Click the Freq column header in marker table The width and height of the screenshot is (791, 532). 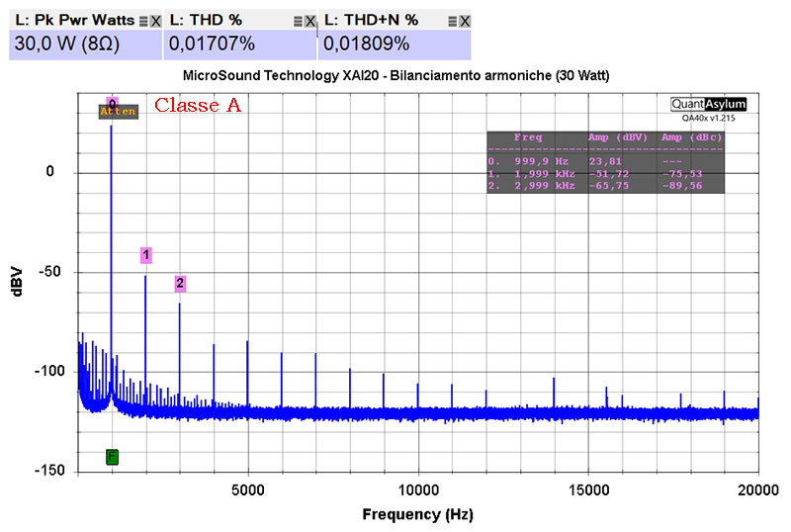click(528, 137)
